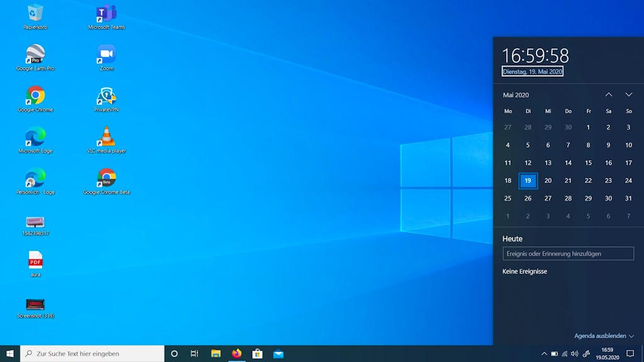Open the Mail app from the taskbar
Screen dimensions: 644x362
[279, 353]
